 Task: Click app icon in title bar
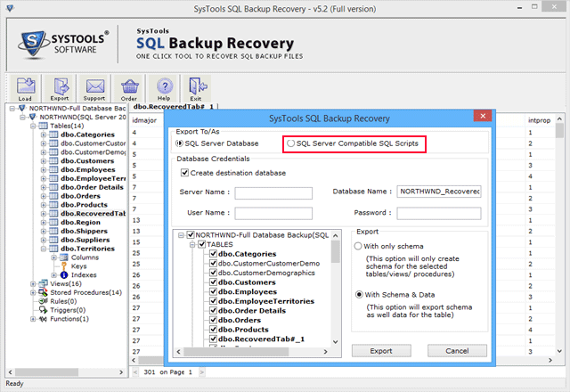pos(10,8)
